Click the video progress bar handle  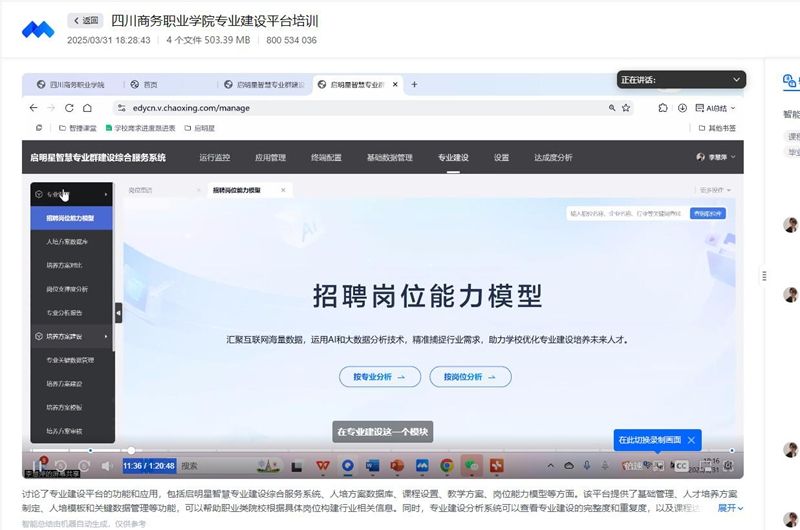[131, 451]
